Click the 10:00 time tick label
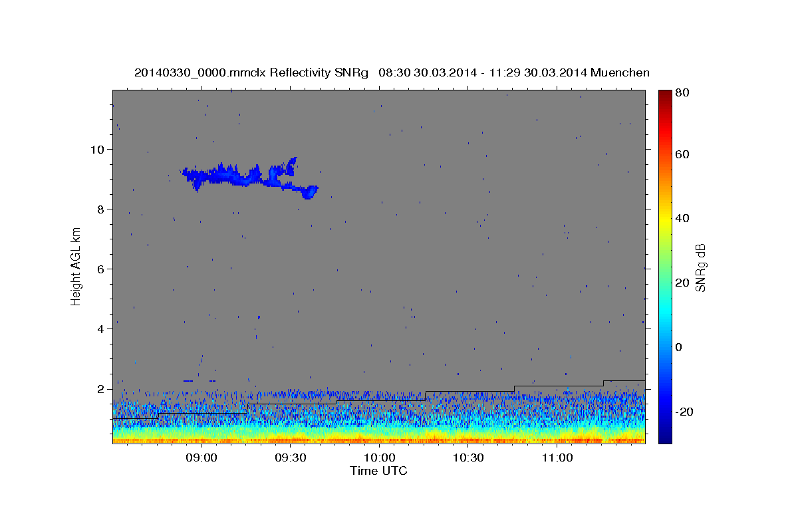This screenshot has width=798, height=532. pyautogui.click(x=378, y=458)
